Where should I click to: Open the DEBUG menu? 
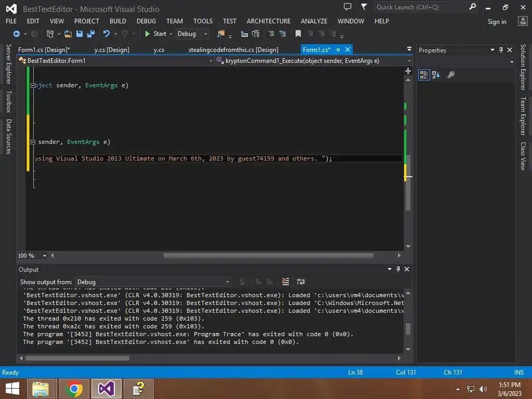[146, 21]
